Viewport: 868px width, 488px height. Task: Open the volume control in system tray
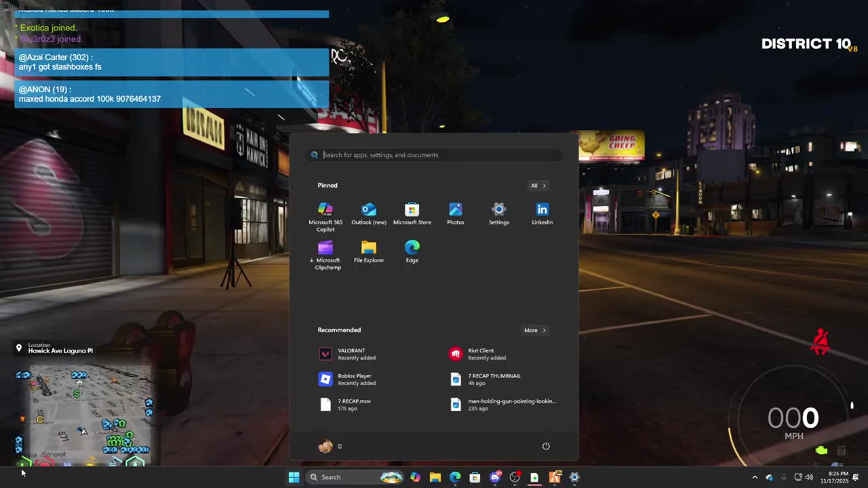[x=809, y=477]
